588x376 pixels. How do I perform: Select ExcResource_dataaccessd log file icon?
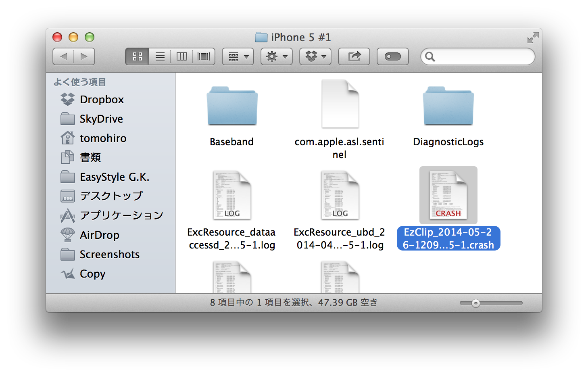(x=232, y=195)
